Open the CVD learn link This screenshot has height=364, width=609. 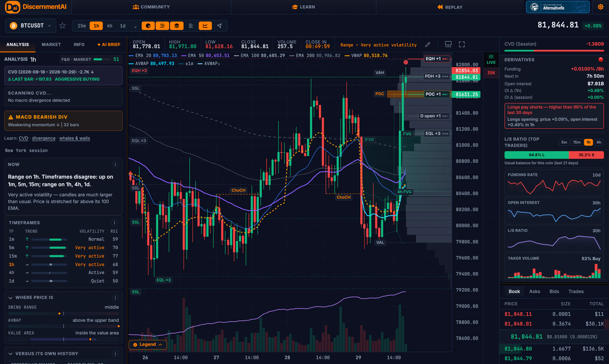(23, 138)
